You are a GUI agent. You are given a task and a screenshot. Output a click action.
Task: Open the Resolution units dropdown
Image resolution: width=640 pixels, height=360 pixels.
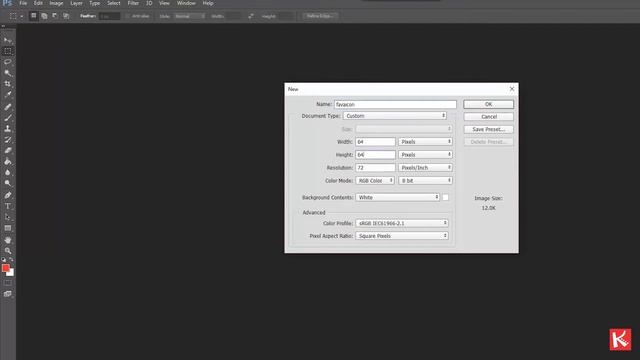[x=425, y=168]
